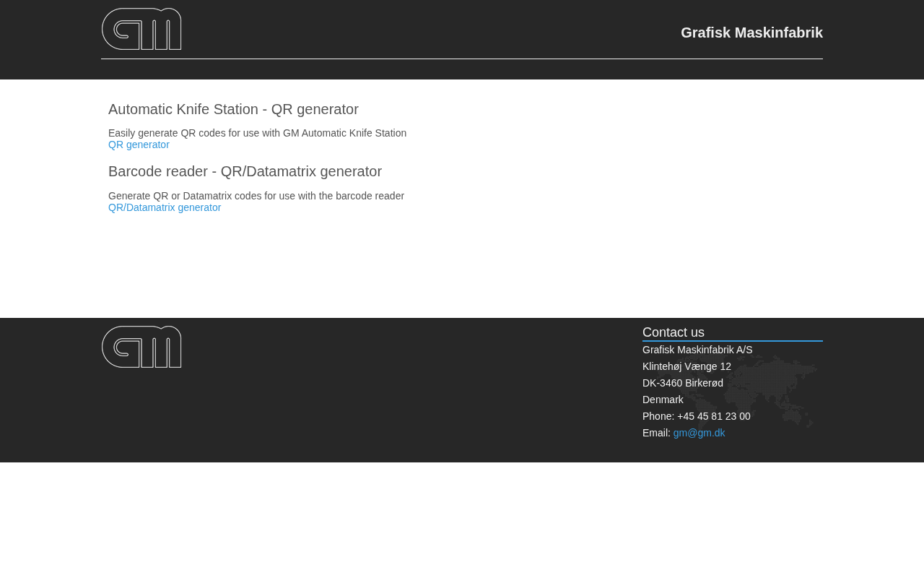The height and width of the screenshot is (578, 924).
Task: Click the GM logo in the header
Action: 141,29
